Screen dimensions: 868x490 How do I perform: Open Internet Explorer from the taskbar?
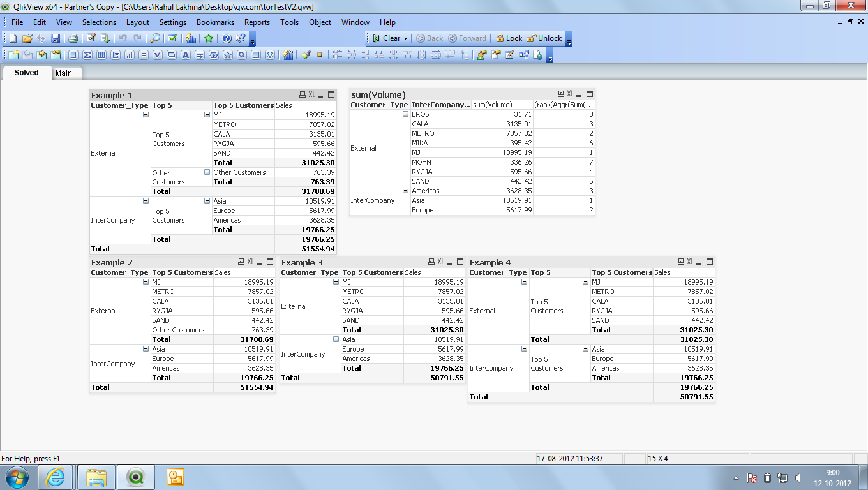coord(55,477)
